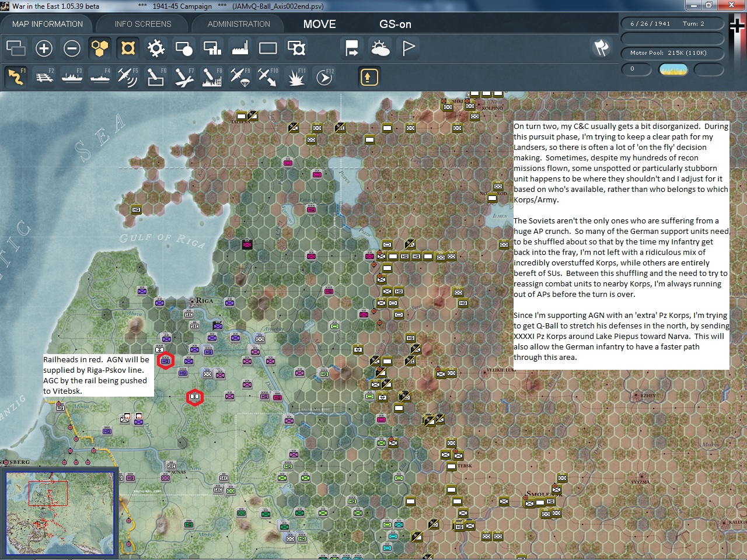Zoom in the map with plus icon
The width and height of the screenshot is (747, 560).
44,48
